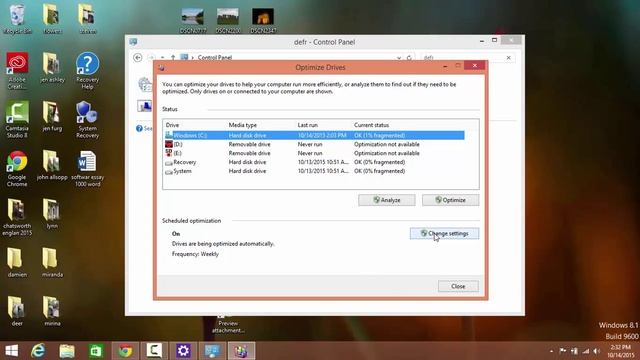The image size is (640, 360).
Task: Click the Control Panel search field
Action: tap(462, 58)
